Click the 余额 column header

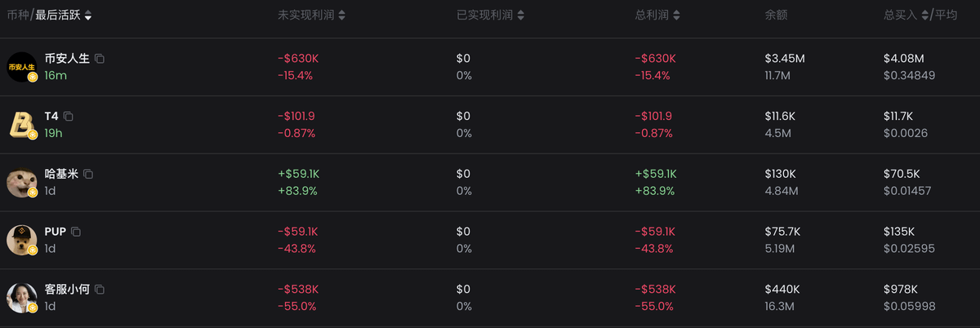tap(776, 16)
